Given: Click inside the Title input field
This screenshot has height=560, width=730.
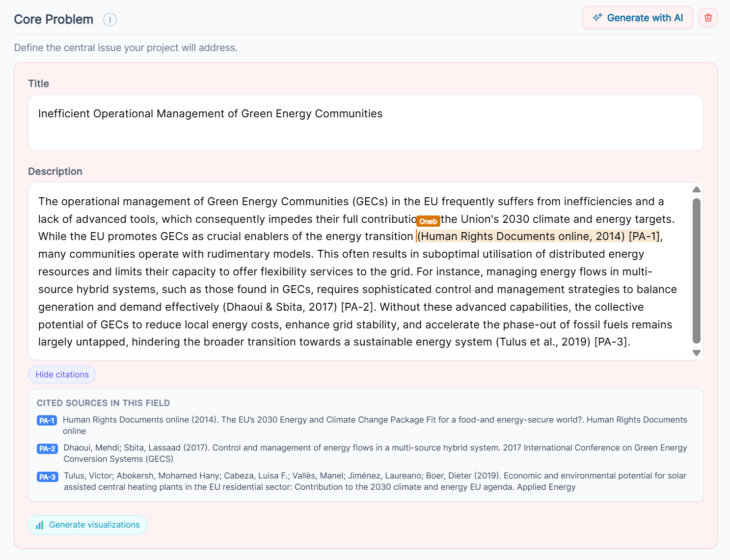Looking at the screenshot, I should (x=366, y=123).
